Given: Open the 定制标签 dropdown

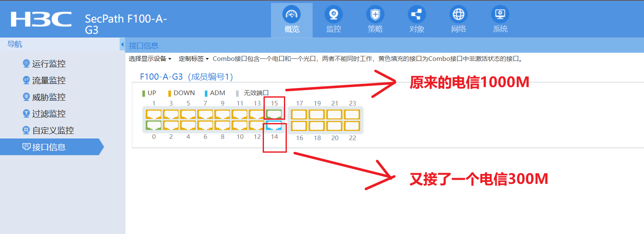Looking at the screenshot, I should (x=194, y=59).
